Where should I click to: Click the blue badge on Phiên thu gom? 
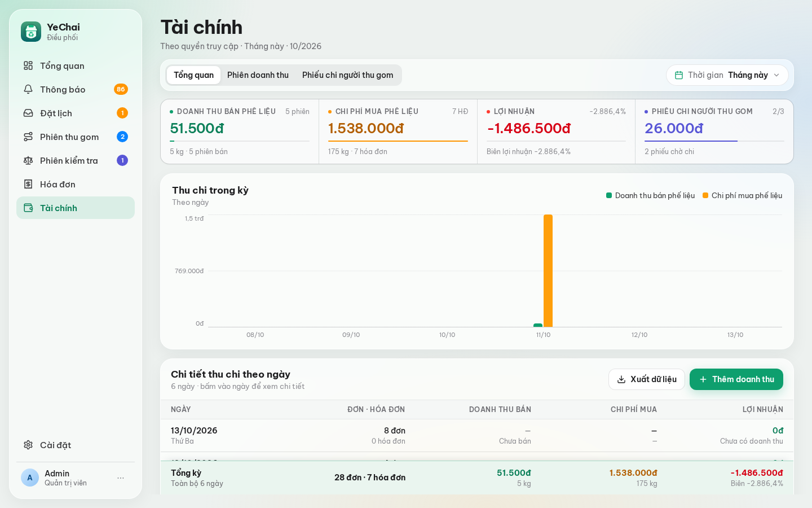click(x=122, y=137)
